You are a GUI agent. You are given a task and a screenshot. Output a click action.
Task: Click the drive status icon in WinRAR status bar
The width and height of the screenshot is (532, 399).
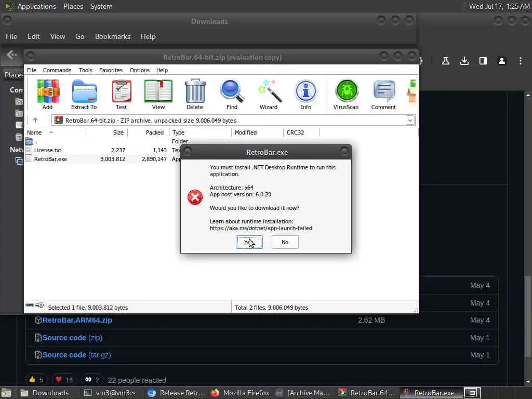[x=30, y=305]
